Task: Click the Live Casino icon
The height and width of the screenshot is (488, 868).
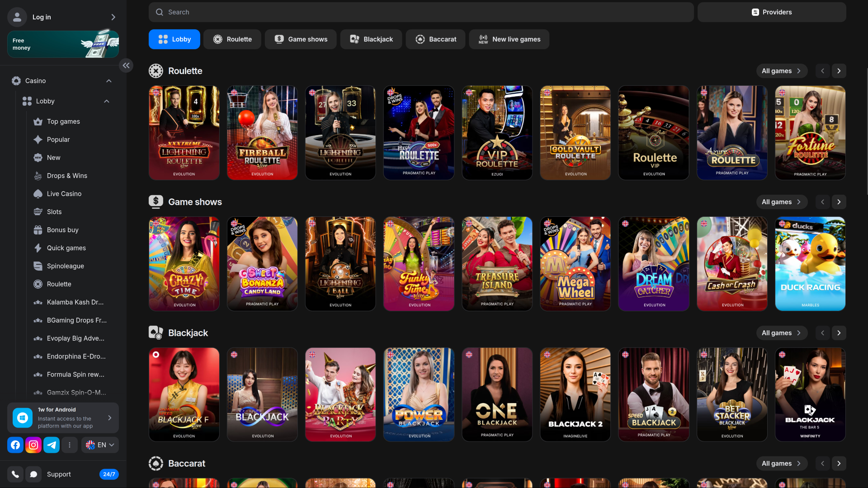Action: pos(38,193)
